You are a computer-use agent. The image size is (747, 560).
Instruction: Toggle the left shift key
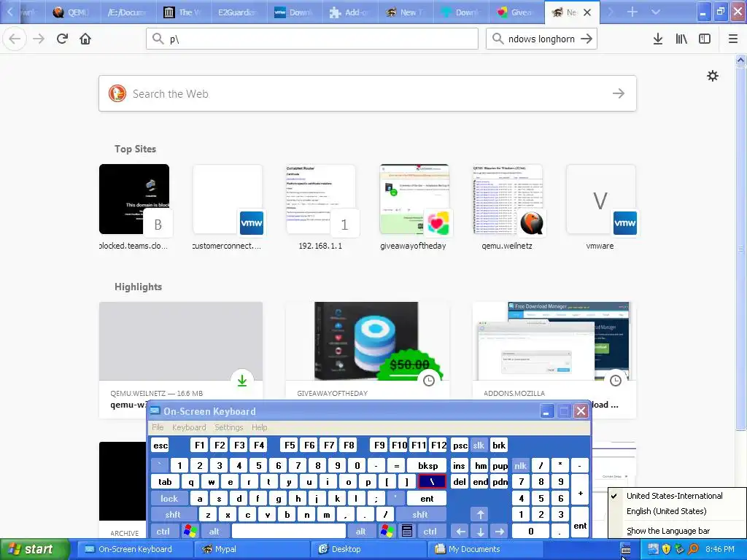(x=173, y=514)
